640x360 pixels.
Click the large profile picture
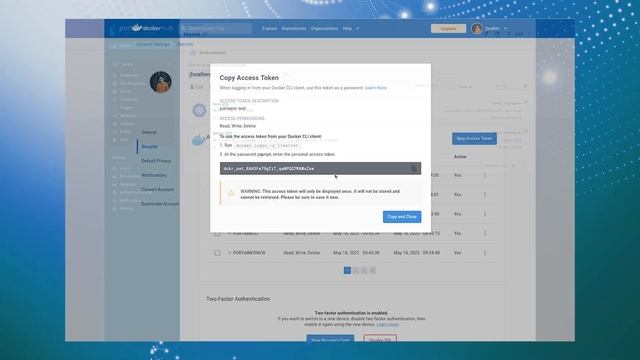(x=160, y=82)
